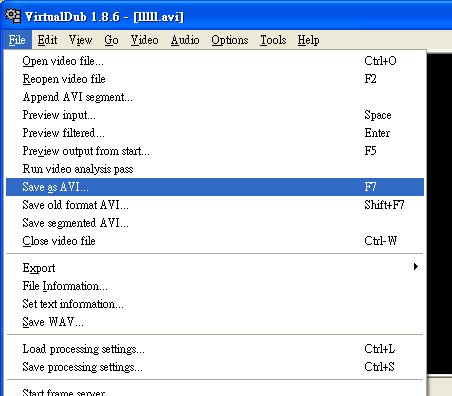
Task: Choose Save processing settings...
Action: pyautogui.click(x=215, y=367)
